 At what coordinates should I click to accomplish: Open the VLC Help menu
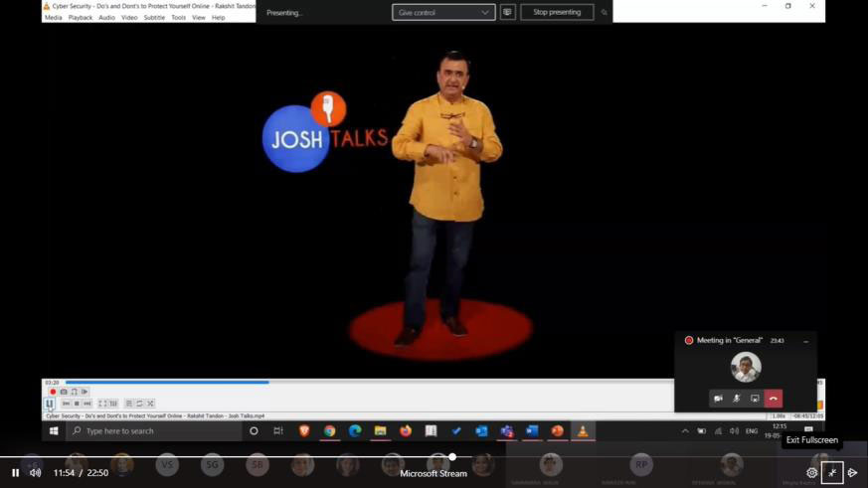tap(219, 18)
